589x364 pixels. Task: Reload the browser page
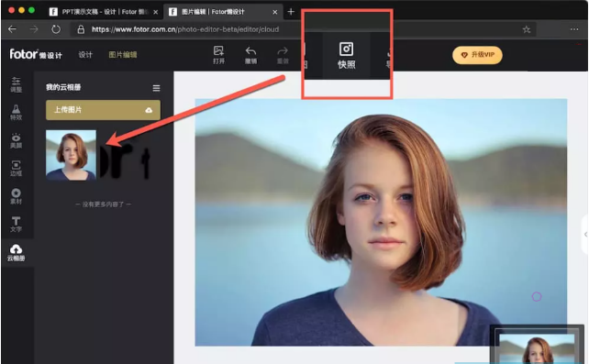coord(56,29)
